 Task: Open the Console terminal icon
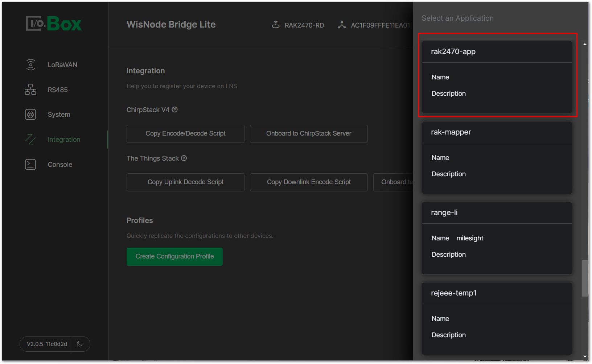click(30, 164)
